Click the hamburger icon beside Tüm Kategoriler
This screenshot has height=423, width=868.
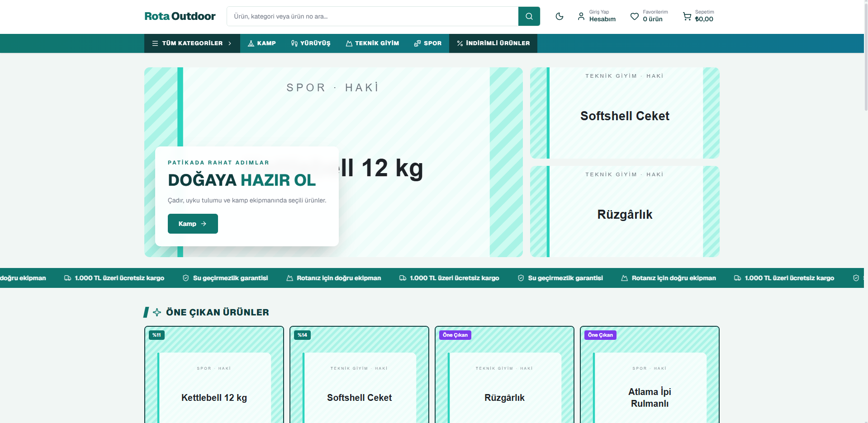155,43
